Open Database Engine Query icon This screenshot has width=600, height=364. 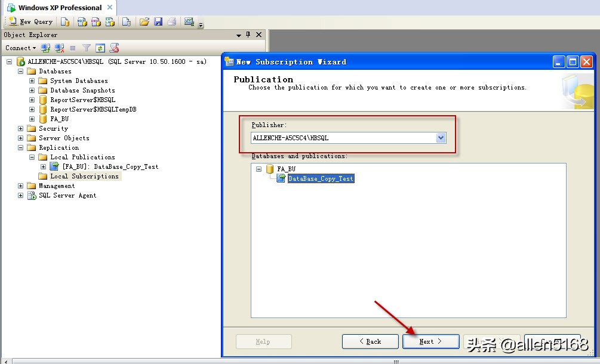coord(65,22)
